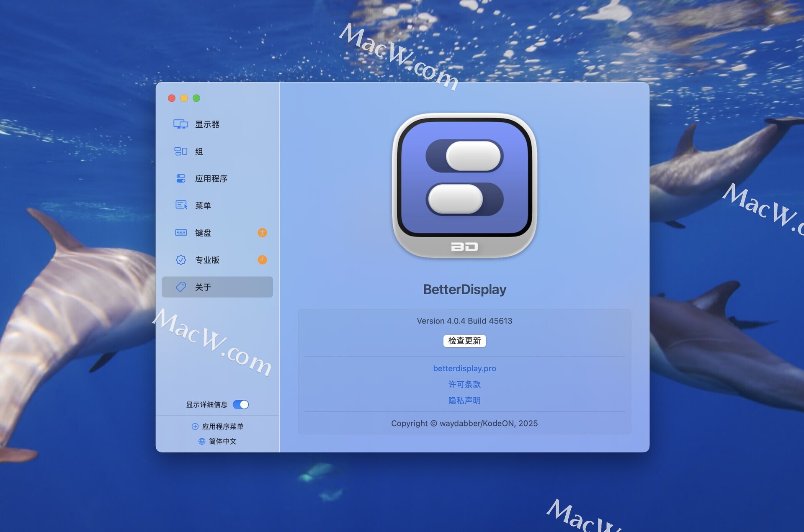Click the Keyboard icon in sidebar
Screen dimensions: 804x532
click(180, 233)
